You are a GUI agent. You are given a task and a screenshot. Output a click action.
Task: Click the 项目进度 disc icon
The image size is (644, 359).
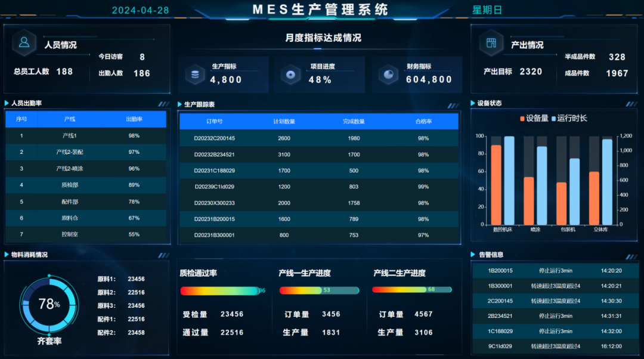coord(290,75)
